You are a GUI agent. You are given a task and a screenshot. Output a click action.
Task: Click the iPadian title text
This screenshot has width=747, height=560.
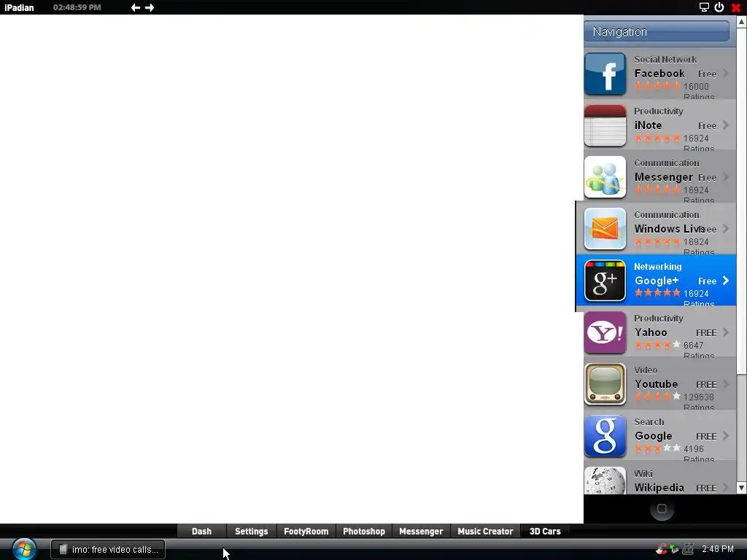coord(19,7)
